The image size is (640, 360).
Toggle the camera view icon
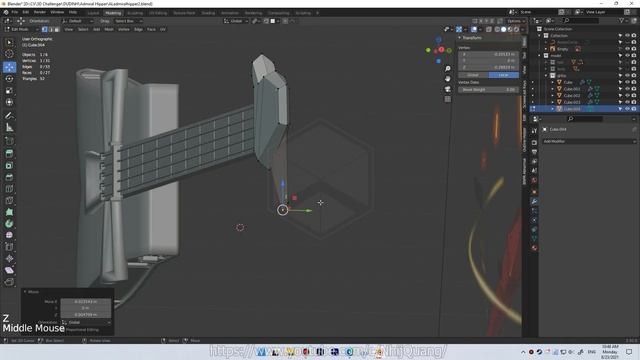coord(448,89)
